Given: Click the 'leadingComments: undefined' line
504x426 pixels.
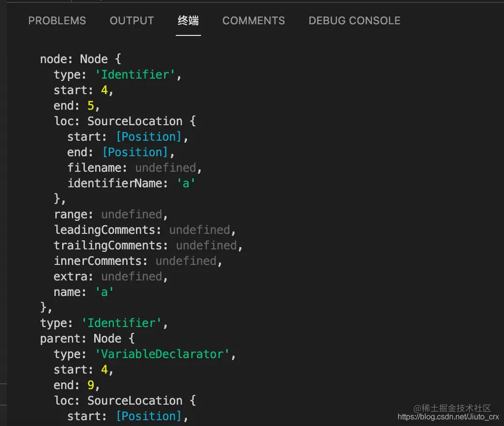Looking at the screenshot, I should pyautogui.click(x=145, y=229).
